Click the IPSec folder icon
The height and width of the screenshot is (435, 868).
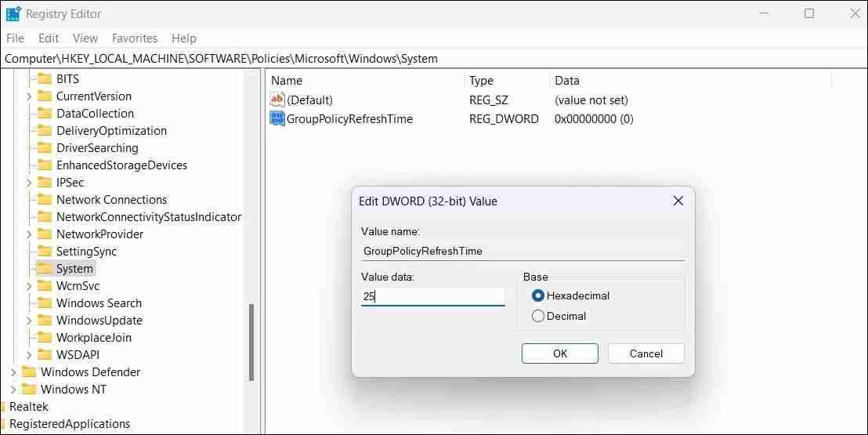click(x=45, y=182)
